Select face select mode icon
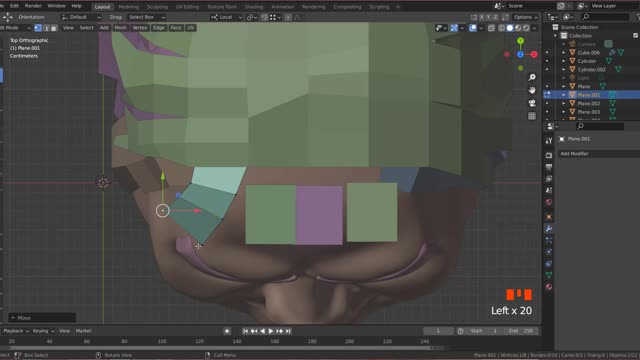The image size is (640, 360). point(53,28)
